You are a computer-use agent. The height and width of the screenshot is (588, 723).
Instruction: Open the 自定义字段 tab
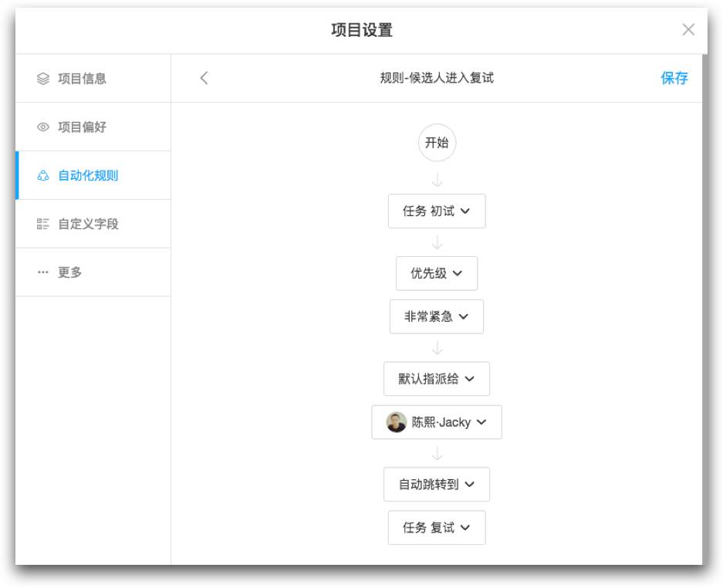pos(93,224)
